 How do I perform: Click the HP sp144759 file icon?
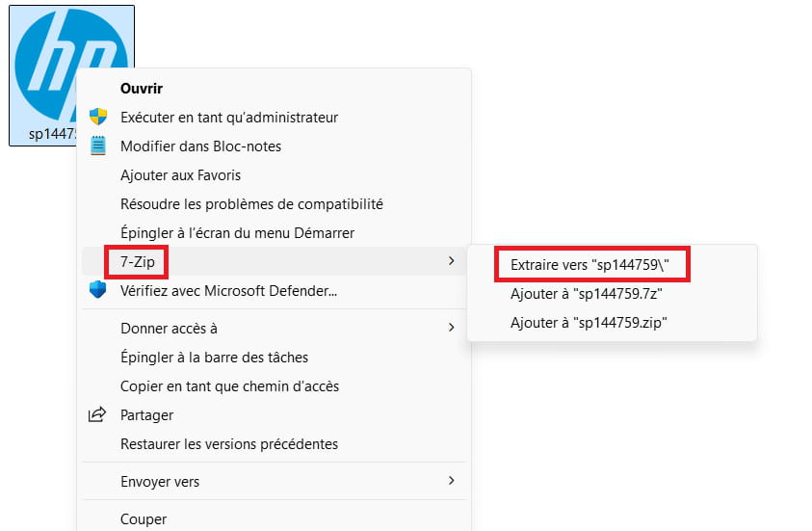(69, 58)
